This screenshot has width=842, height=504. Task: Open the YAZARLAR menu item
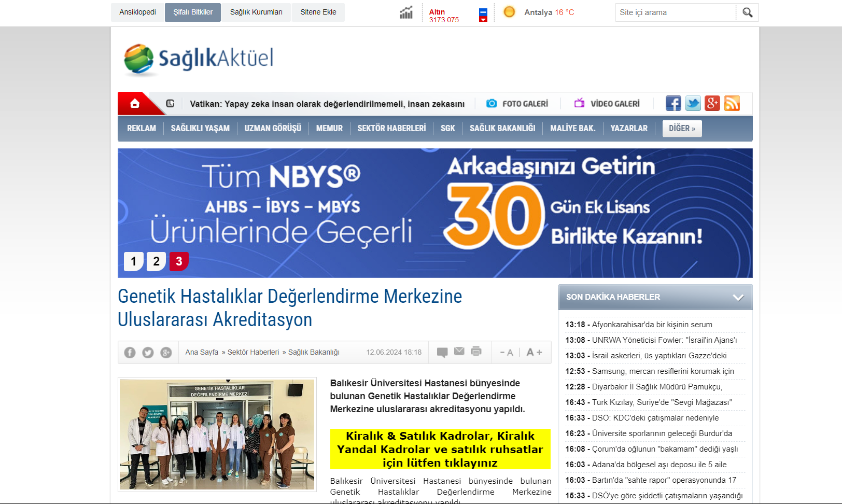pos(629,129)
